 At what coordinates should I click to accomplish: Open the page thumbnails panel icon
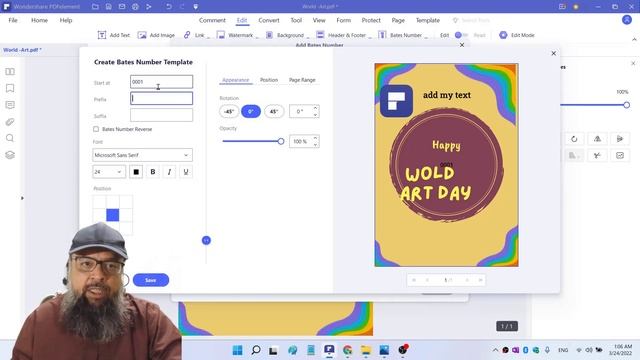point(10,72)
